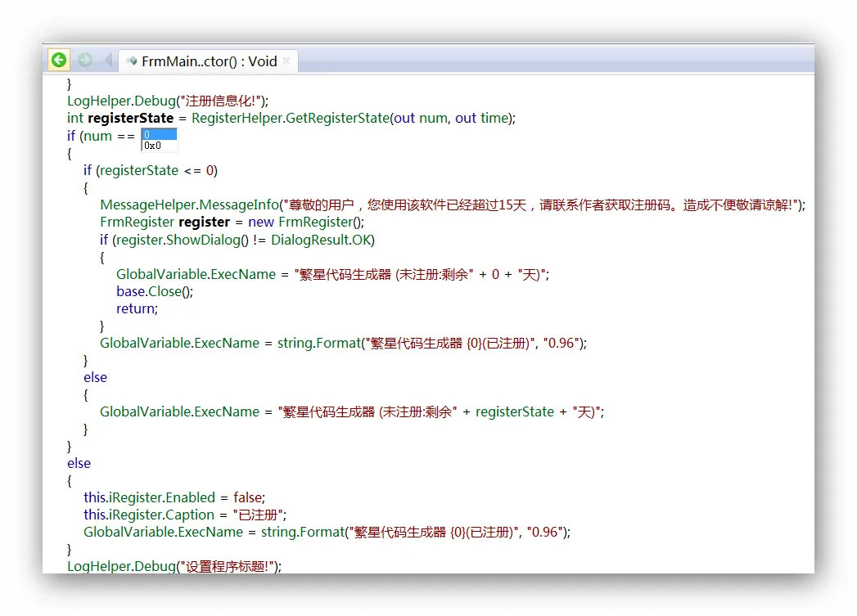Choose the highlighted 0 option in popup
Screen dimensions: 857x616
click(159, 134)
